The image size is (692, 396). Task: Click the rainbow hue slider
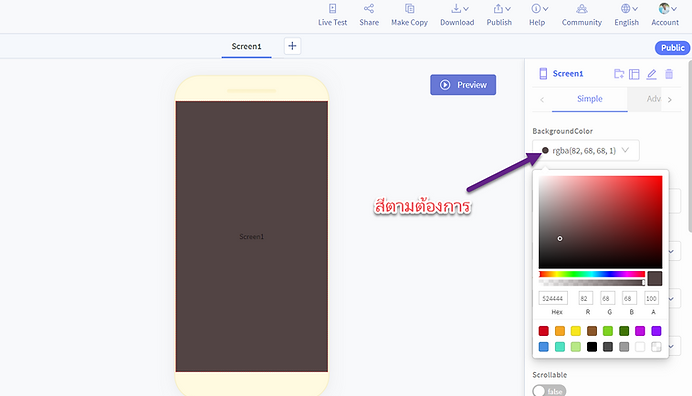point(592,274)
